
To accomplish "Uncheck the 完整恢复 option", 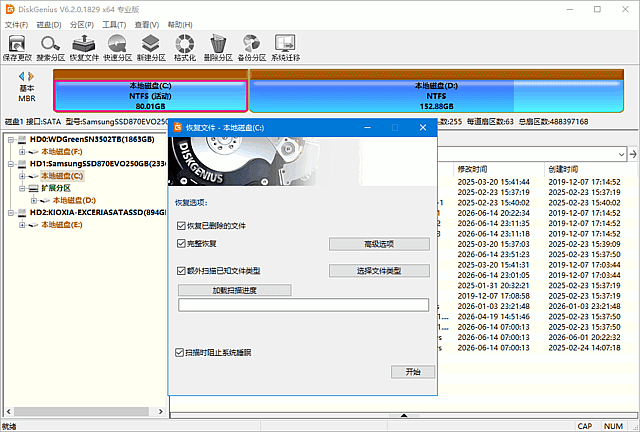I will (181, 244).
